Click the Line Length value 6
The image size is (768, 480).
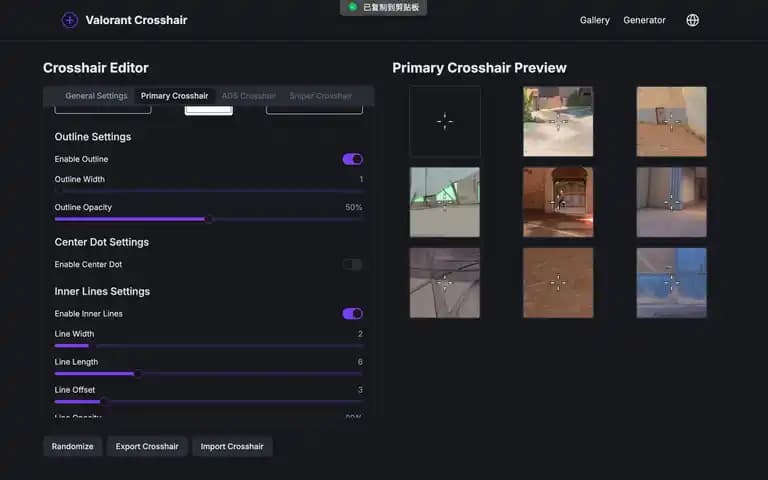[x=360, y=362]
